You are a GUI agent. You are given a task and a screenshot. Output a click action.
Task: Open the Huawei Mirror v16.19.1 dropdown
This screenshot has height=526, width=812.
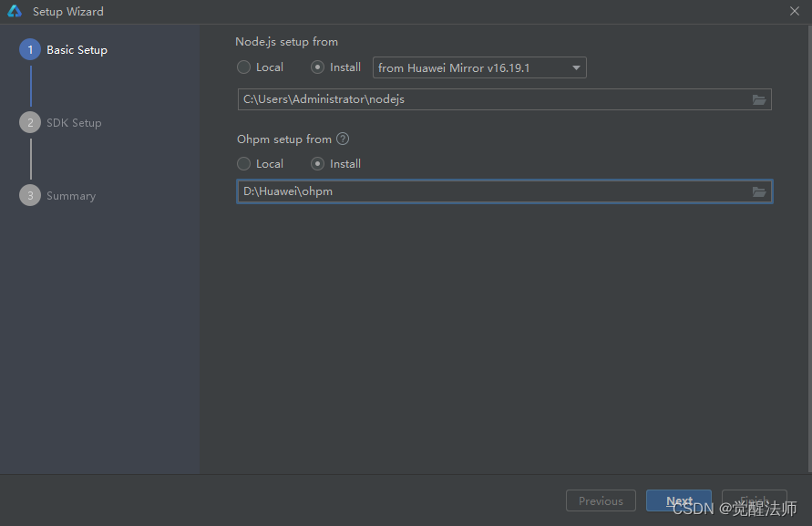479,67
